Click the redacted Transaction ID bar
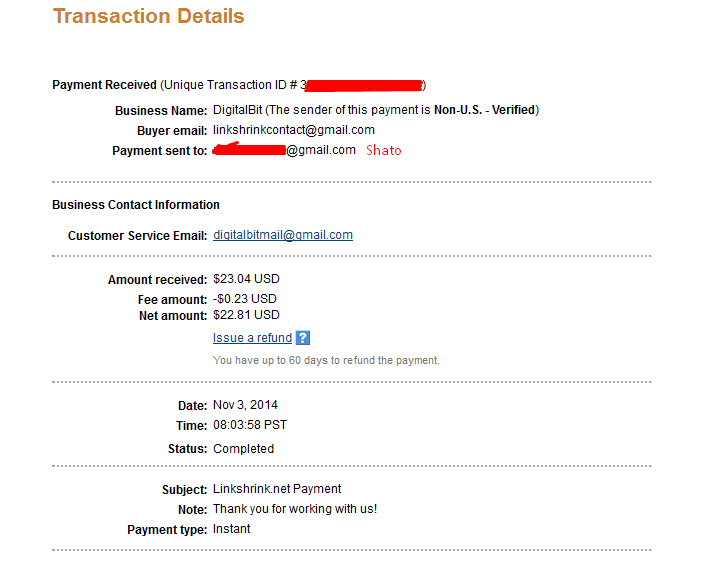 tap(364, 85)
